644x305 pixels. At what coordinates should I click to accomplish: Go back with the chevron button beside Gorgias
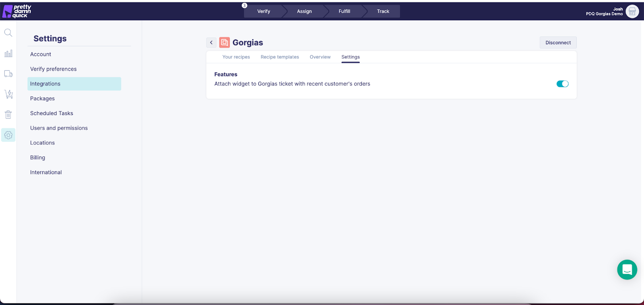point(211,42)
